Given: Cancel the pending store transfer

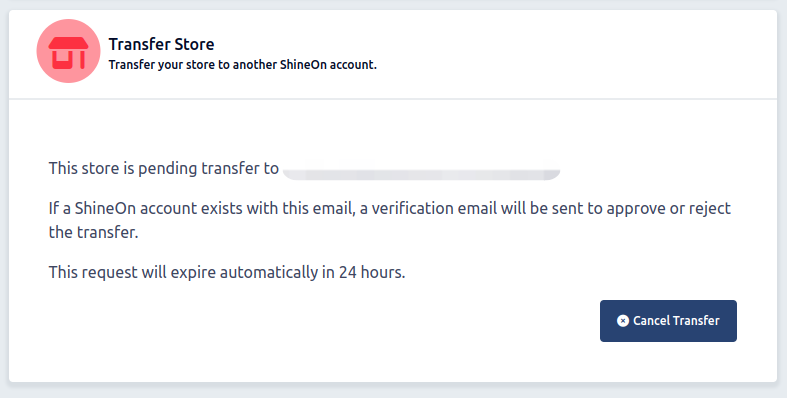Looking at the screenshot, I should click(668, 321).
